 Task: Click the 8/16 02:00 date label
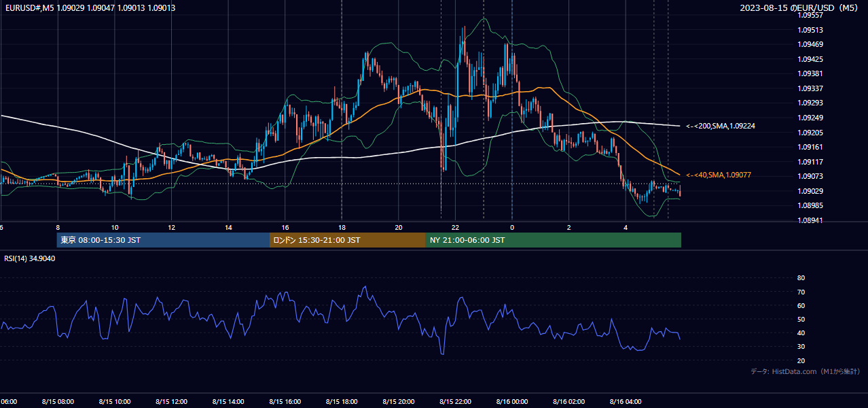pos(568,402)
